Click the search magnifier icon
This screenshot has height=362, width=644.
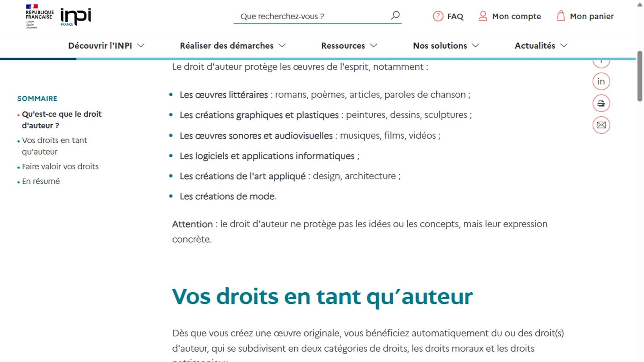[395, 16]
